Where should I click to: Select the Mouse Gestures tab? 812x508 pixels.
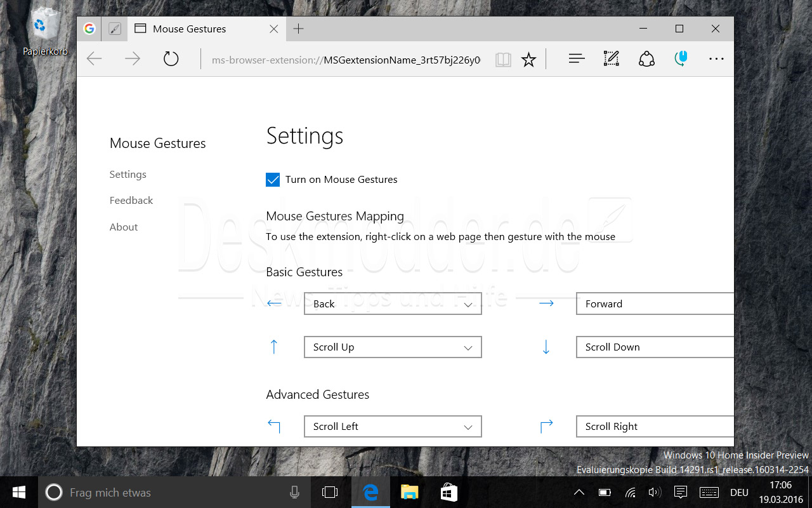point(207,29)
